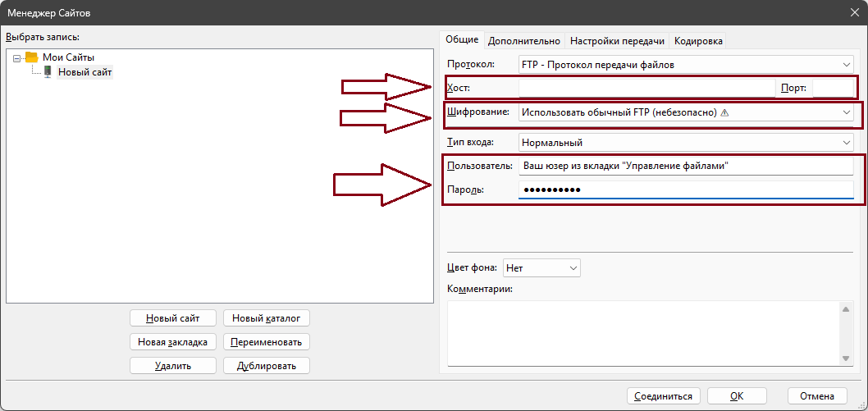Viewport: 868px width, 411px height.
Task: Select Новый сайт entry in tree
Action: coord(85,72)
